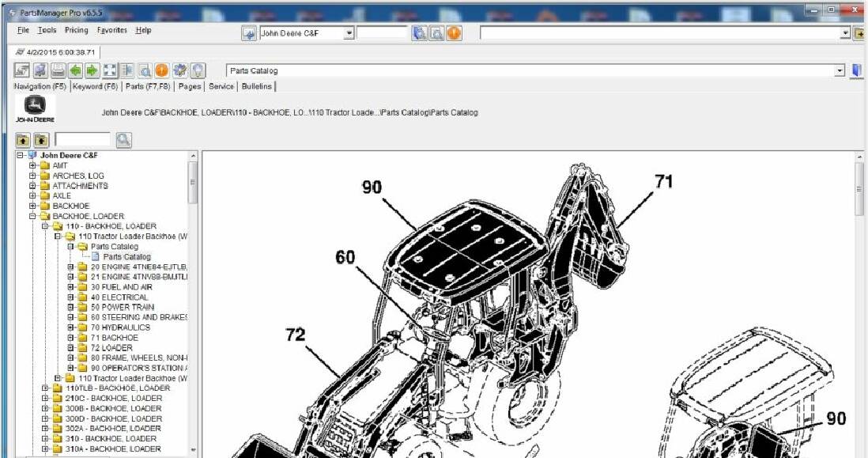This screenshot has height=458, width=868.
Task: Open the File menu
Action: [x=23, y=31]
